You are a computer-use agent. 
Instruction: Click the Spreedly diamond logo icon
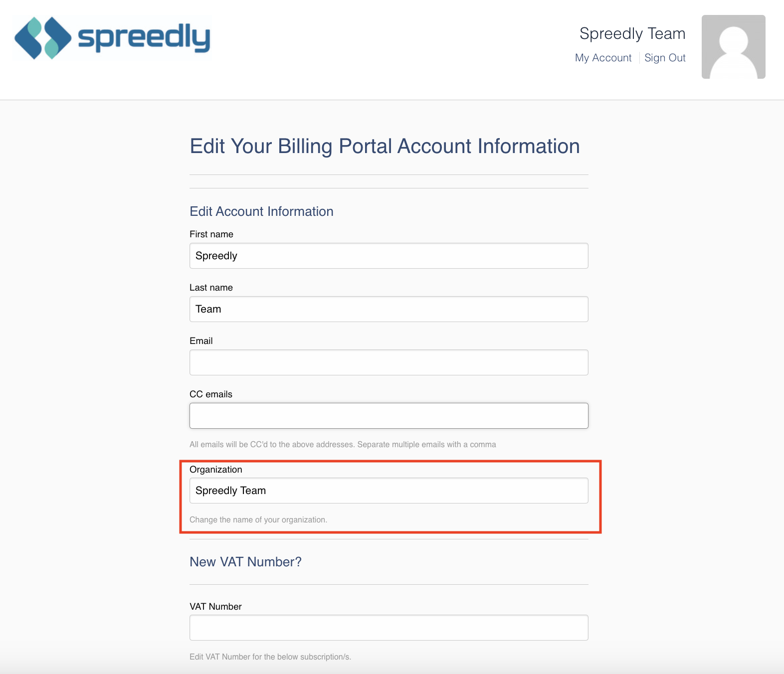(43, 38)
